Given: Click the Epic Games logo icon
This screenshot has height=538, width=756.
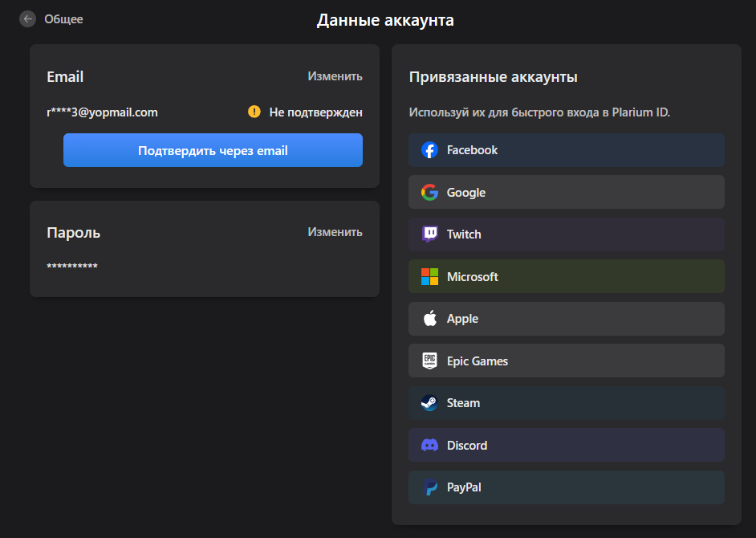Looking at the screenshot, I should point(429,361).
